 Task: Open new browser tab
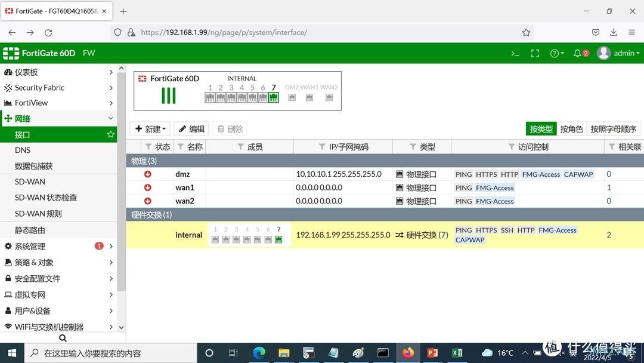coord(123,11)
